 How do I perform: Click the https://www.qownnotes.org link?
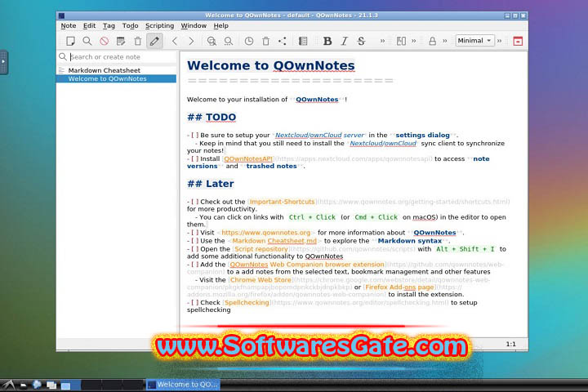tap(266, 233)
